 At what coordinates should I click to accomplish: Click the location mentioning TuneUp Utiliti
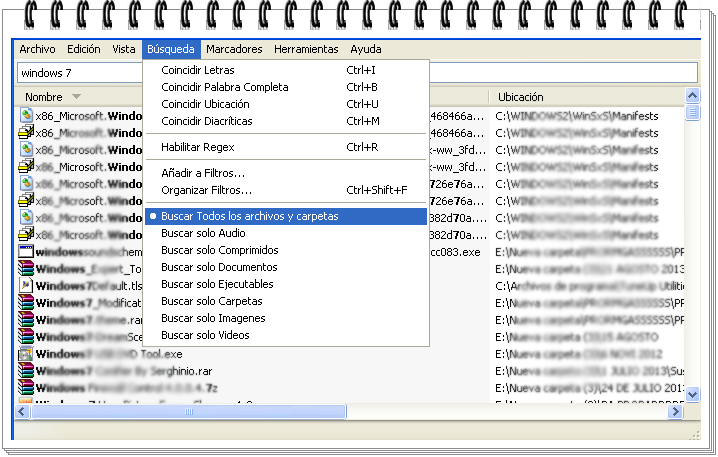tap(590, 286)
